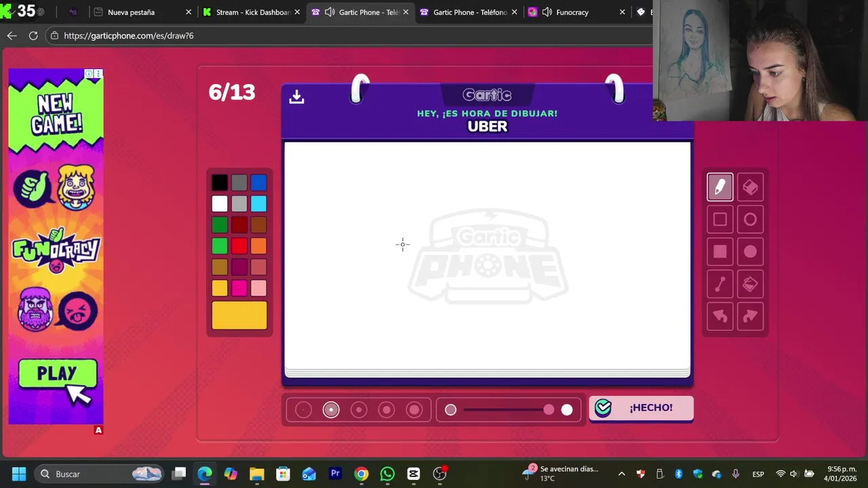868x488 pixels.
Task: Open Copilot from the taskbar
Action: [x=231, y=474]
